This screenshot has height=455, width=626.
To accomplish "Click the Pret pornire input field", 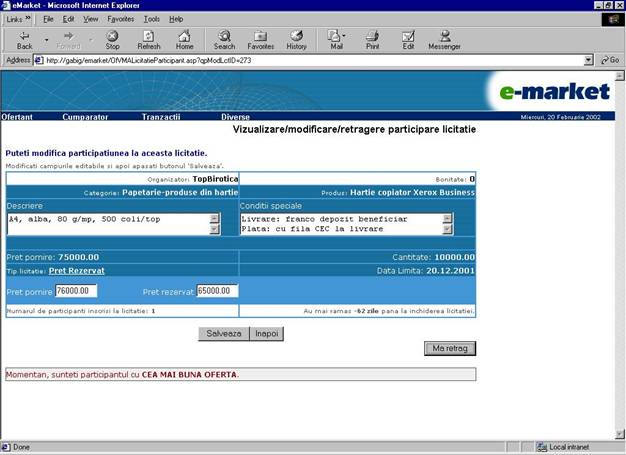I will pos(76,291).
